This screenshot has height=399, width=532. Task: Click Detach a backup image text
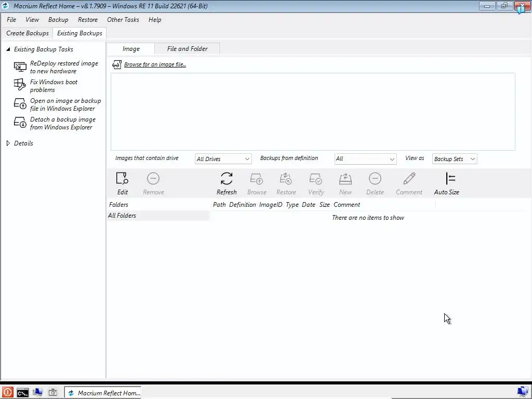(x=63, y=123)
